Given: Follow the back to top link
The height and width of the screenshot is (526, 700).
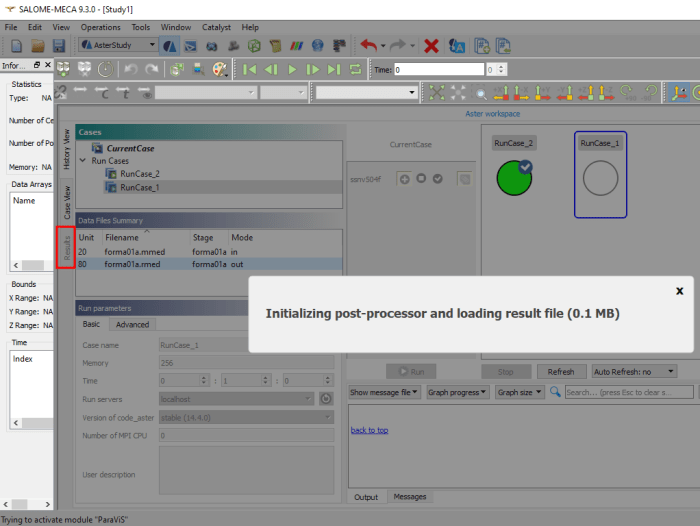Looking at the screenshot, I should point(369,430).
